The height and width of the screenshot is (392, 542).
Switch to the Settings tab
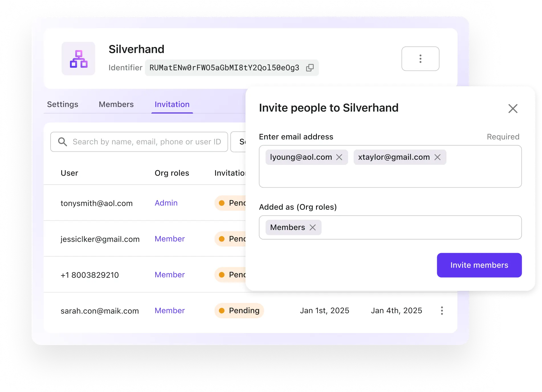62,104
